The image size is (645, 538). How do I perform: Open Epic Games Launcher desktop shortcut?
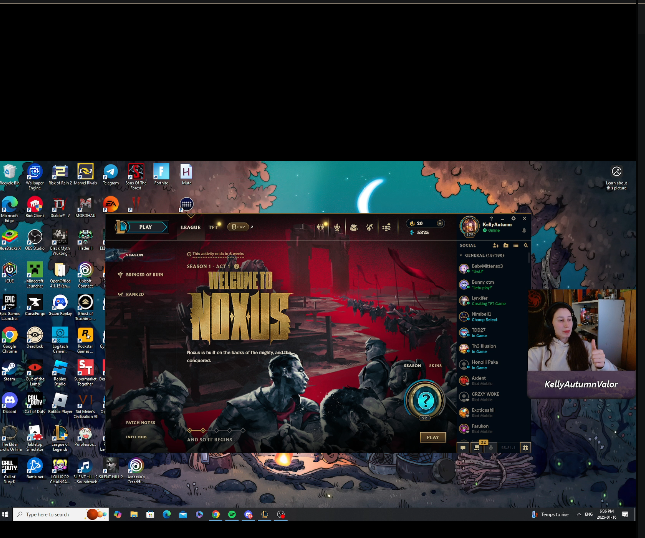point(9,306)
